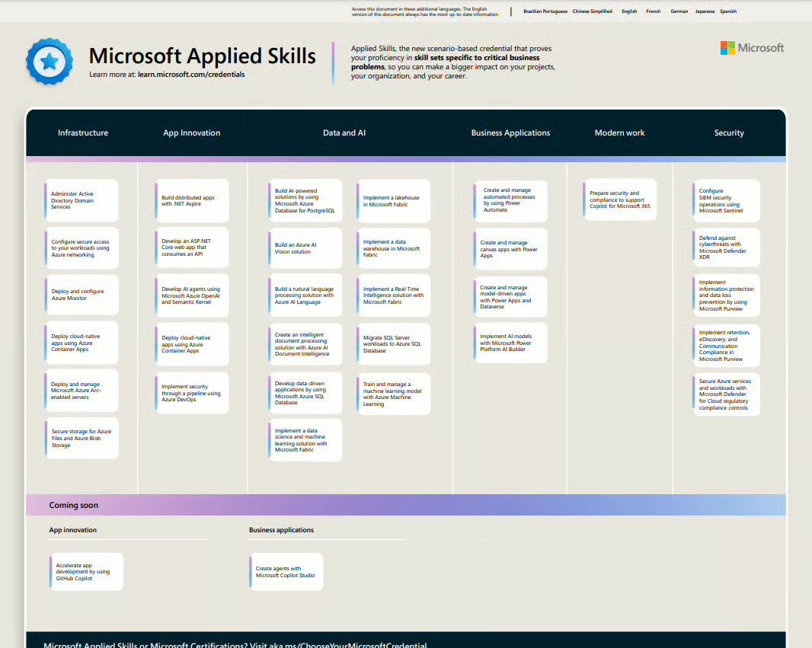The height and width of the screenshot is (648, 812).
Task: Click the Coming soon section banner
Action: pyautogui.click(x=406, y=505)
